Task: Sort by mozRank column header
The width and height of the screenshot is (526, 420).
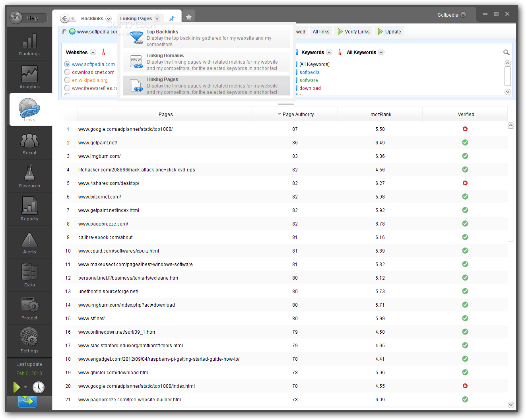Action: [x=380, y=114]
